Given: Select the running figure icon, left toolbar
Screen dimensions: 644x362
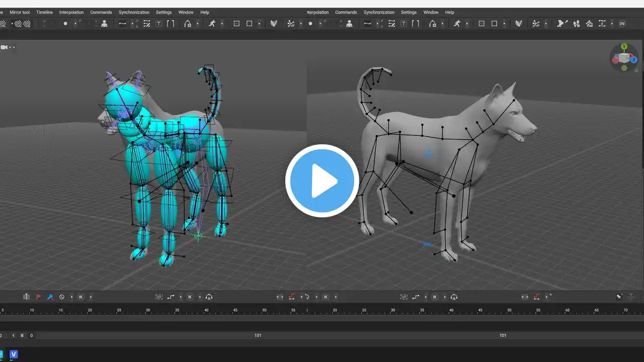Looking at the screenshot, I should click(212, 24).
